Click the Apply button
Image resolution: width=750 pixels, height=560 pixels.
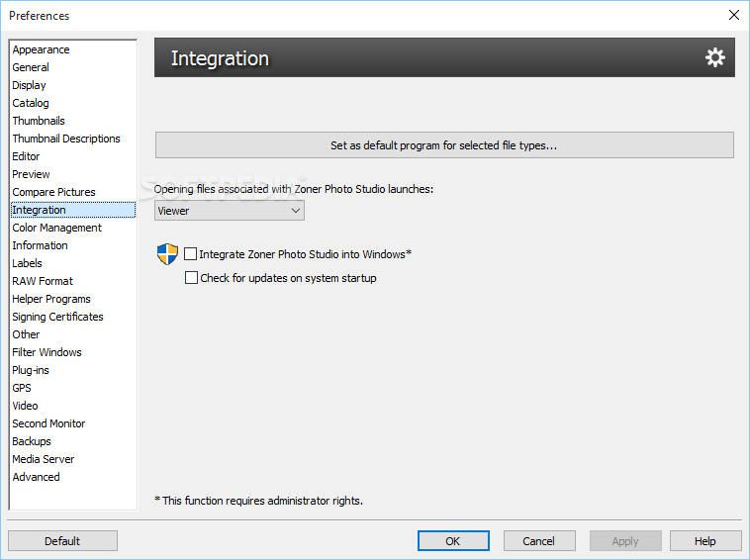[625, 541]
